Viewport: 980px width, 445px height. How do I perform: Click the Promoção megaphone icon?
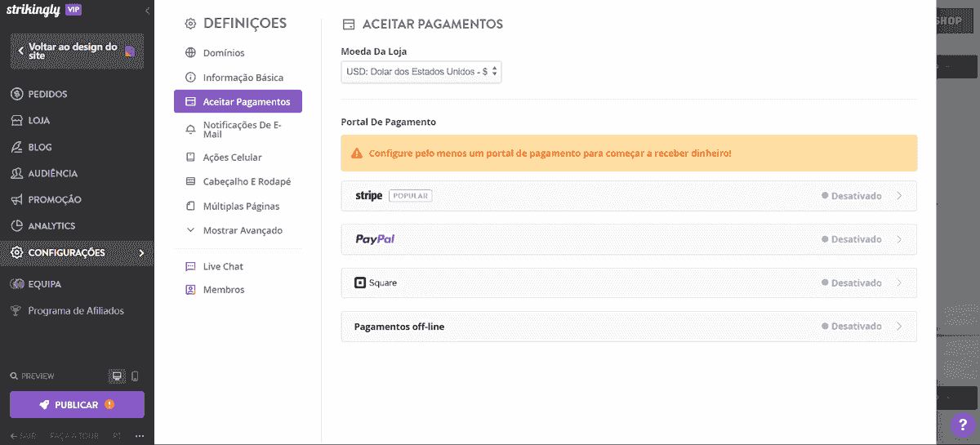[x=16, y=199]
